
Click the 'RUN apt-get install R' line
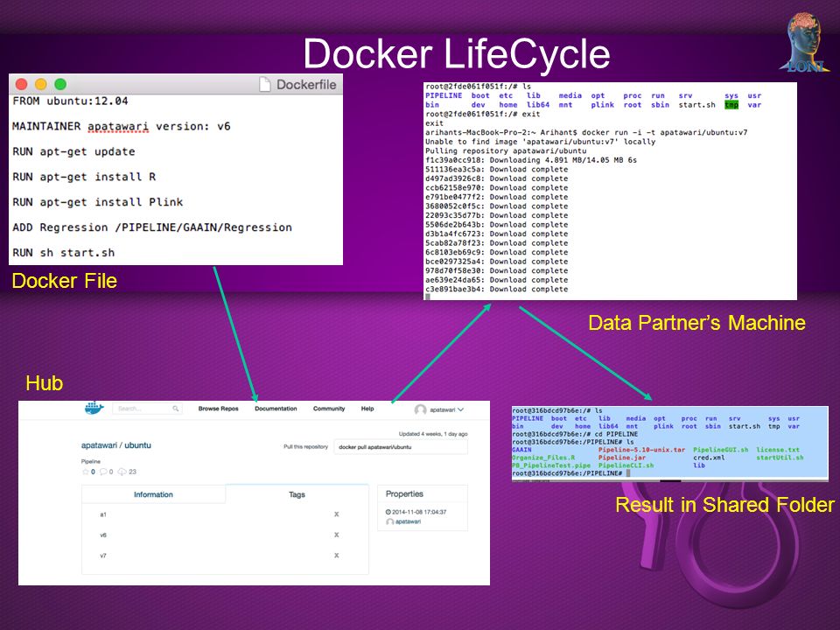pyautogui.click(x=84, y=177)
